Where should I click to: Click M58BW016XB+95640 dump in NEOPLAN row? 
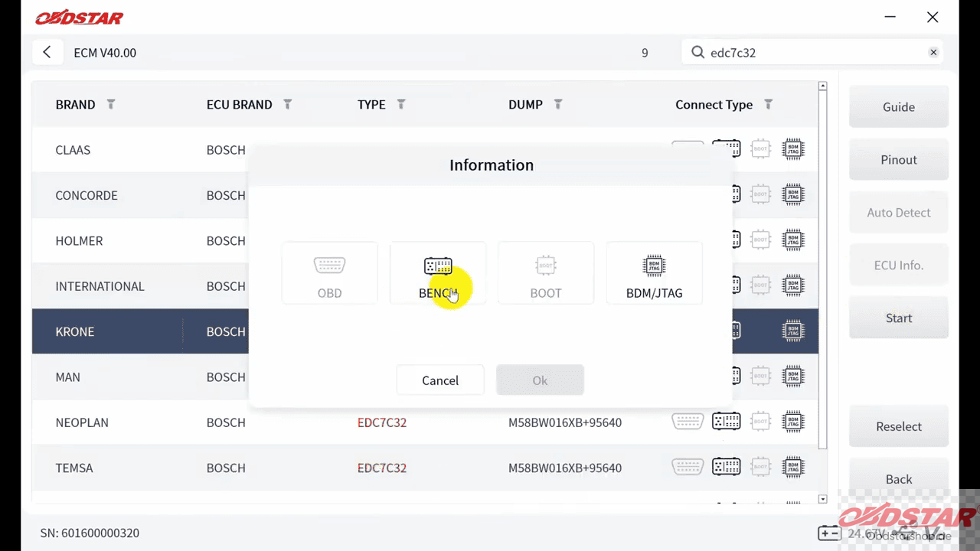pos(565,422)
